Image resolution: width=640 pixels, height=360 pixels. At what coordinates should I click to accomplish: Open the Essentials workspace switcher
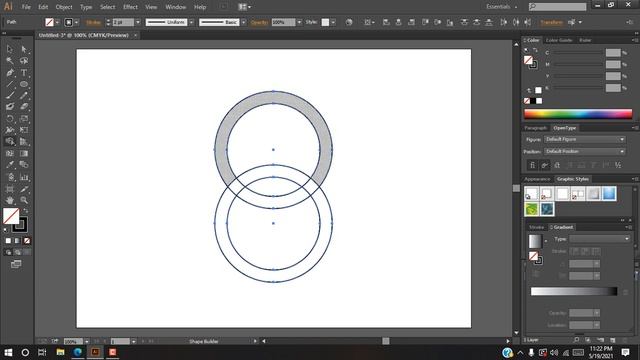point(501,7)
